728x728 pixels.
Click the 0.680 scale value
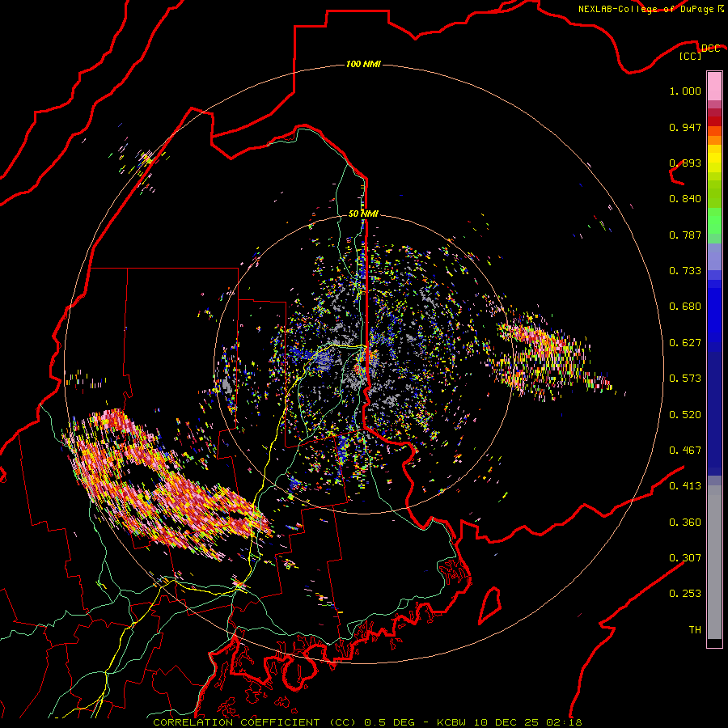tap(685, 307)
